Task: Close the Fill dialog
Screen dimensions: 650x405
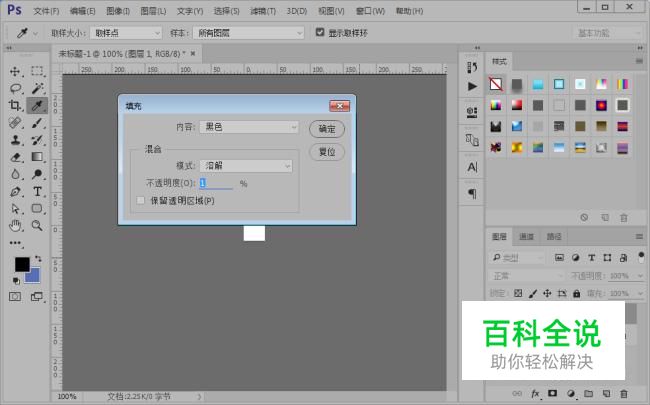Action: [340, 106]
